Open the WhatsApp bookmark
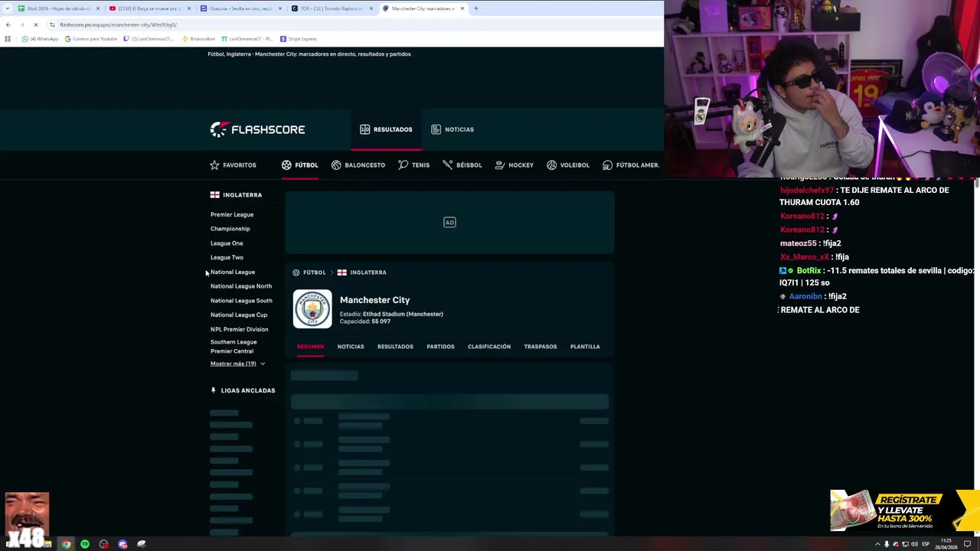 coord(41,39)
